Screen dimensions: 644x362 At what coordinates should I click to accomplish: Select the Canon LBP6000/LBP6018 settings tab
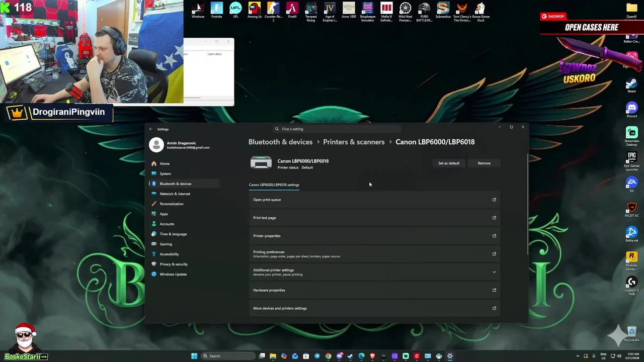[274, 185]
